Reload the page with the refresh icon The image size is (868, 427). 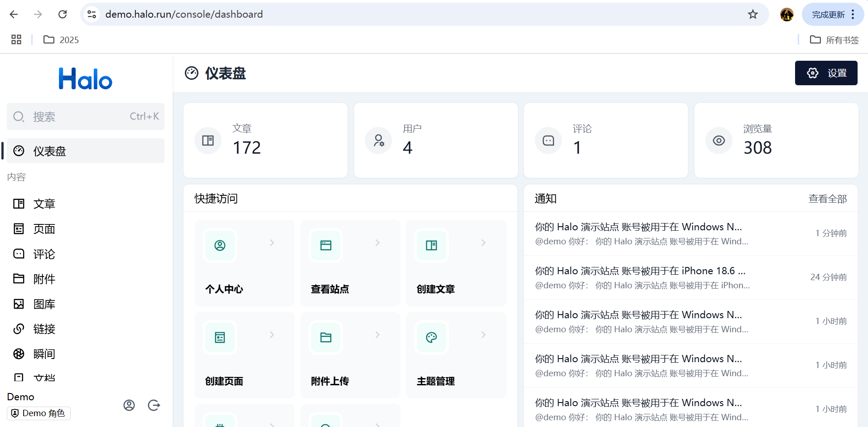(x=63, y=15)
